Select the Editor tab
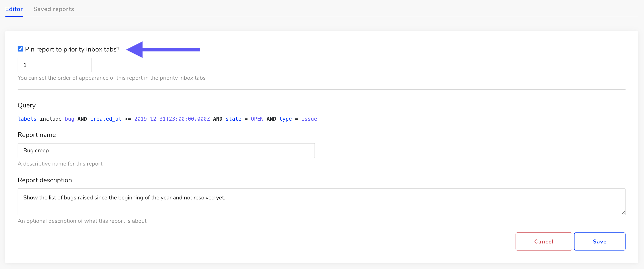 [14, 9]
